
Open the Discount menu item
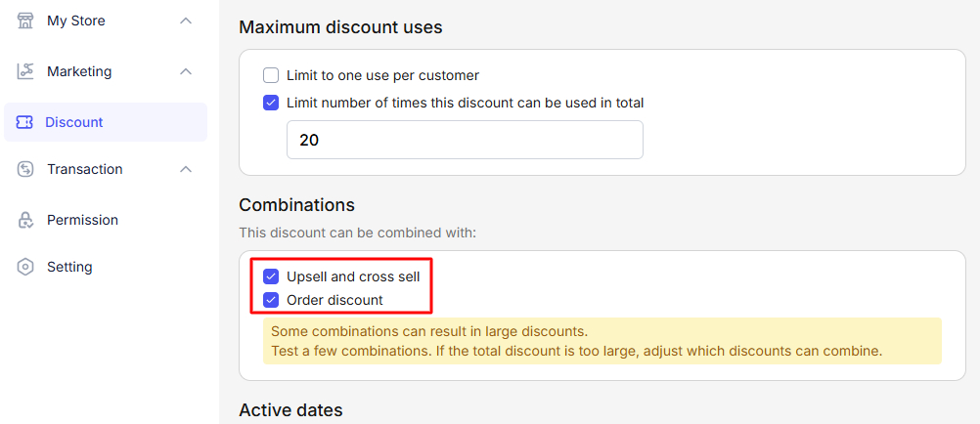[x=74, y=122]
